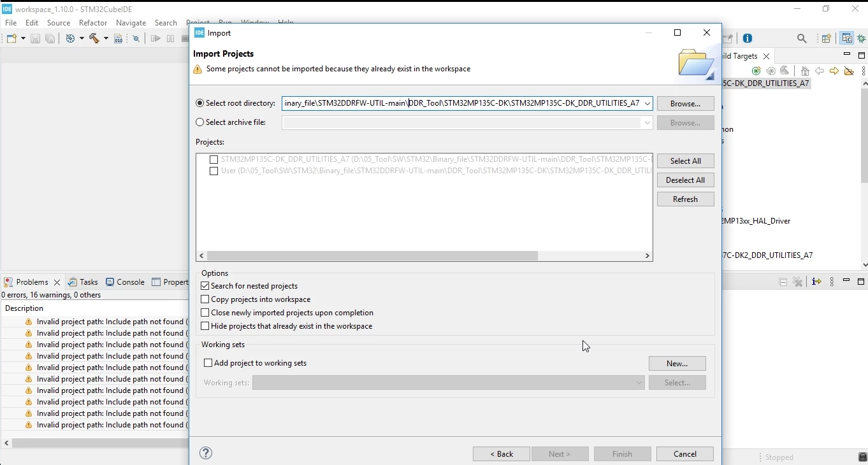Switch to the Tasks tab

(x=83, y=282)
